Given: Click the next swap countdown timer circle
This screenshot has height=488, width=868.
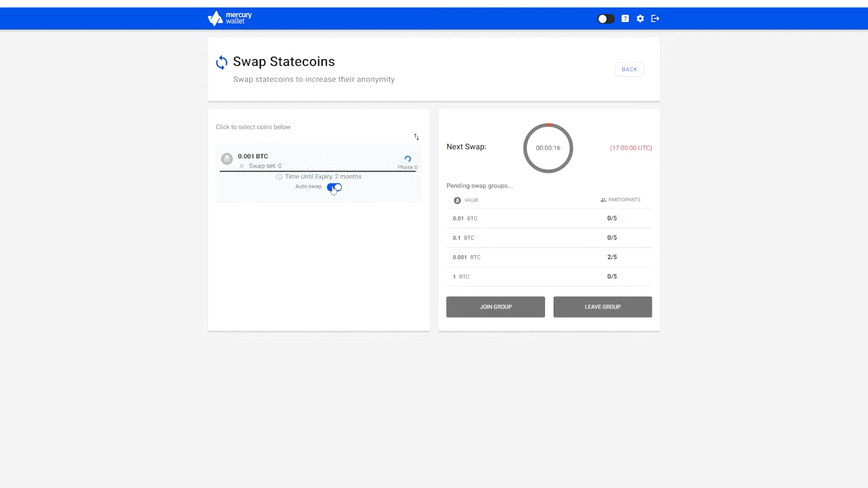Looking at the screenshot, I should [x=548, y=148].
